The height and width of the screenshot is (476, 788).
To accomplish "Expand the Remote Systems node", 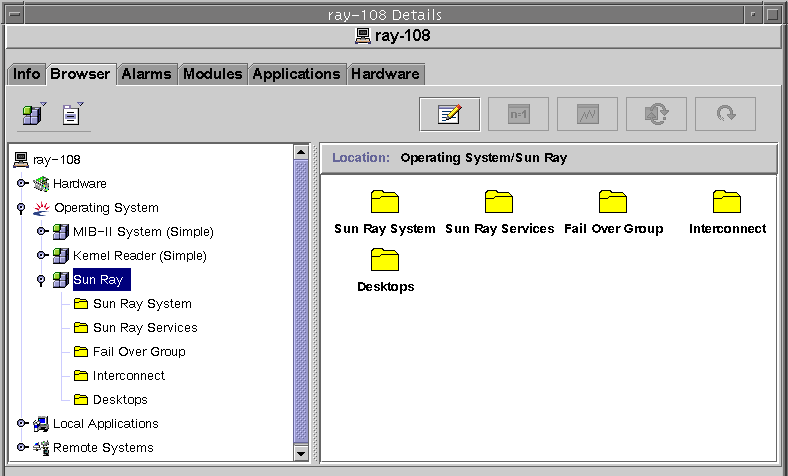I will [22, 447].
